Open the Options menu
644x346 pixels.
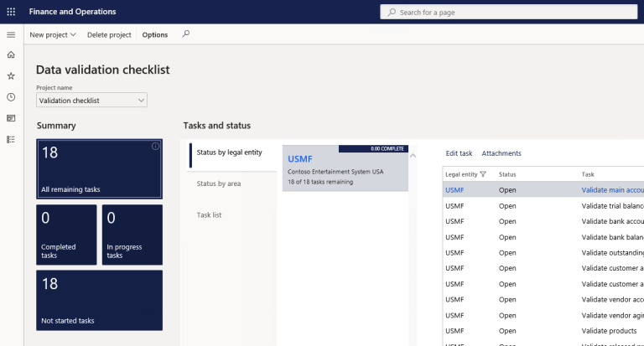[155, 34]
